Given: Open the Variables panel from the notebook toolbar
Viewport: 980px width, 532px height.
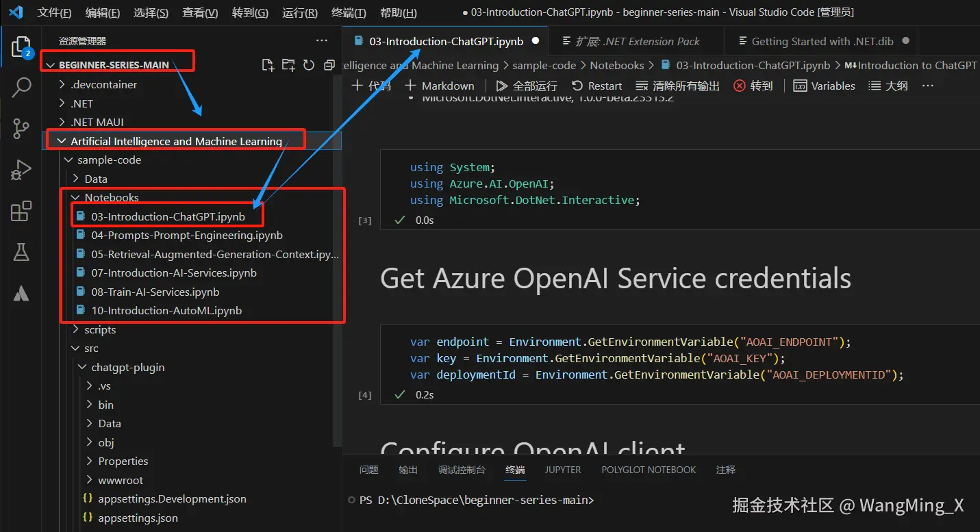Looking at the screenshot, I should 824,86.
